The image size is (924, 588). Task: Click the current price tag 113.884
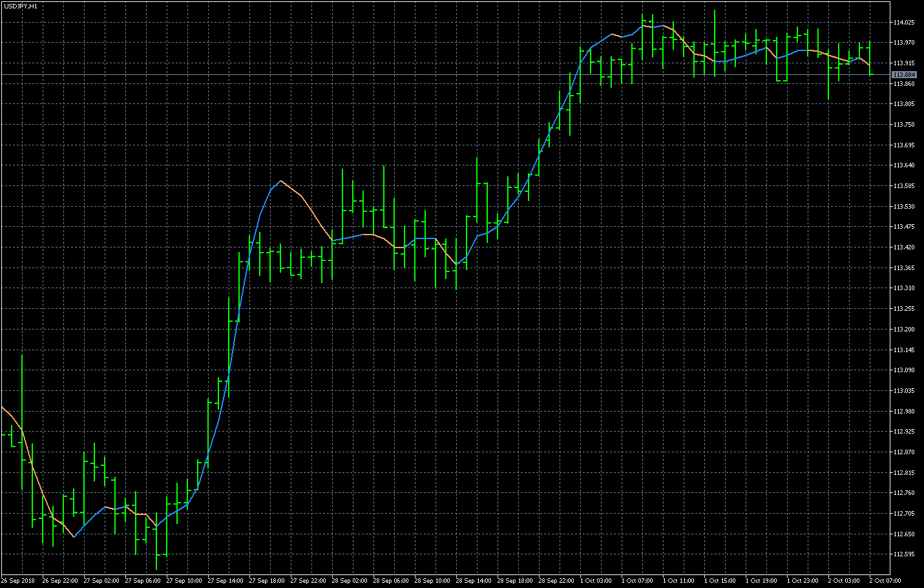click(x=904, y=75)
